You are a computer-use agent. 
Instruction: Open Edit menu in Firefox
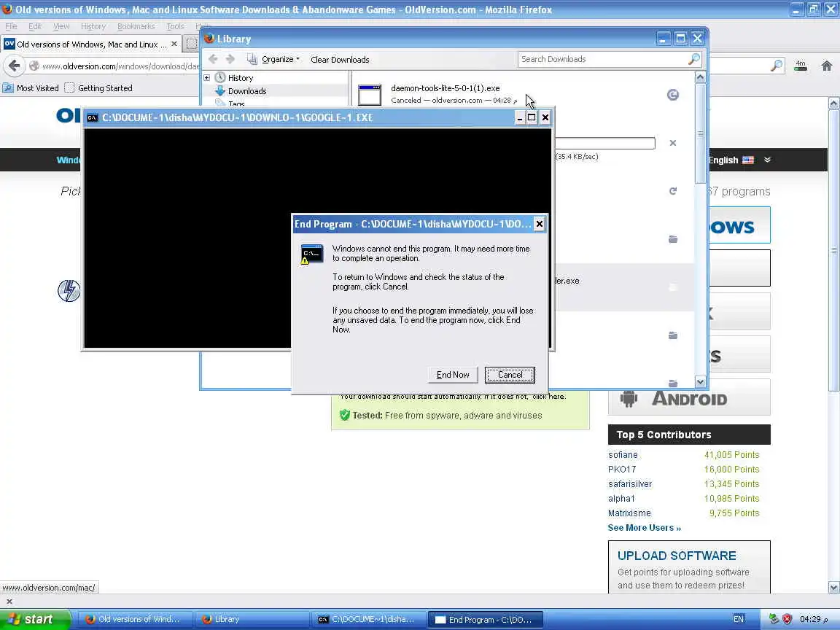click(35, 26)
